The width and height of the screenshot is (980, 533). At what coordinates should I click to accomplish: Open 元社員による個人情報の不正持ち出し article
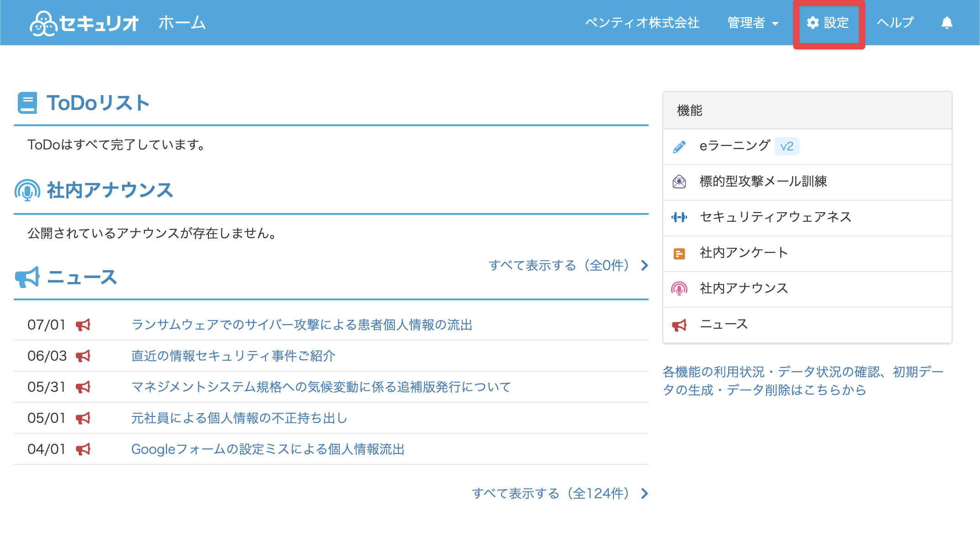click(239, 418)
